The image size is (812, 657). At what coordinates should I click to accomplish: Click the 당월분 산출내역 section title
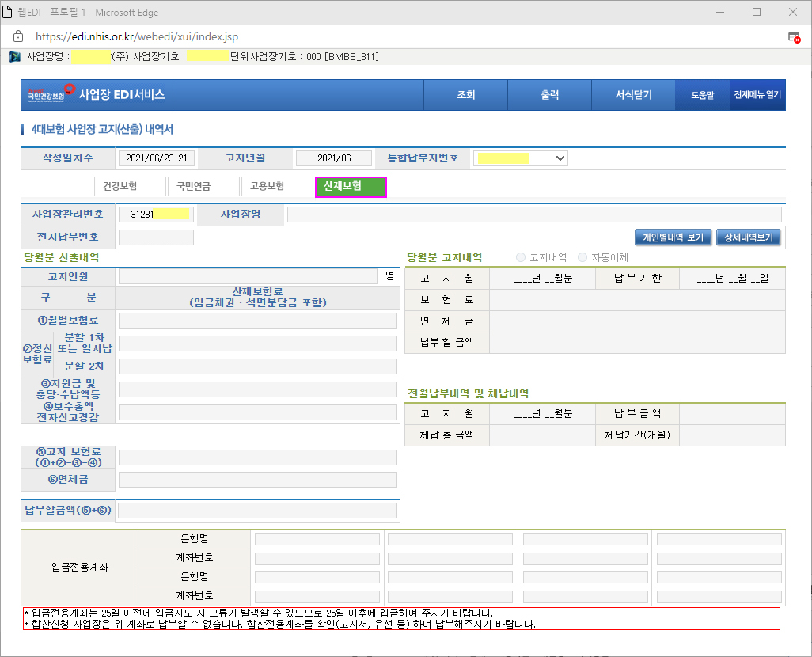pyautogui.click(x=62, y=257)
